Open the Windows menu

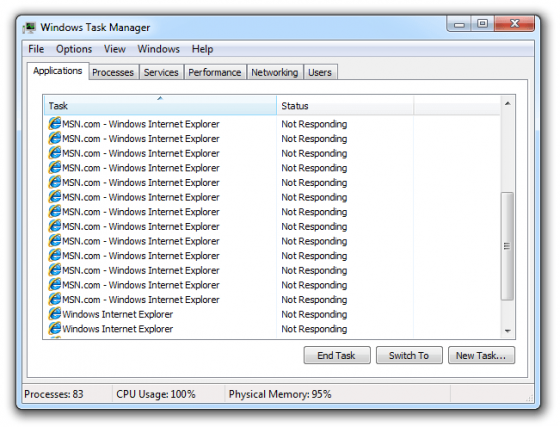click(159, 49)
